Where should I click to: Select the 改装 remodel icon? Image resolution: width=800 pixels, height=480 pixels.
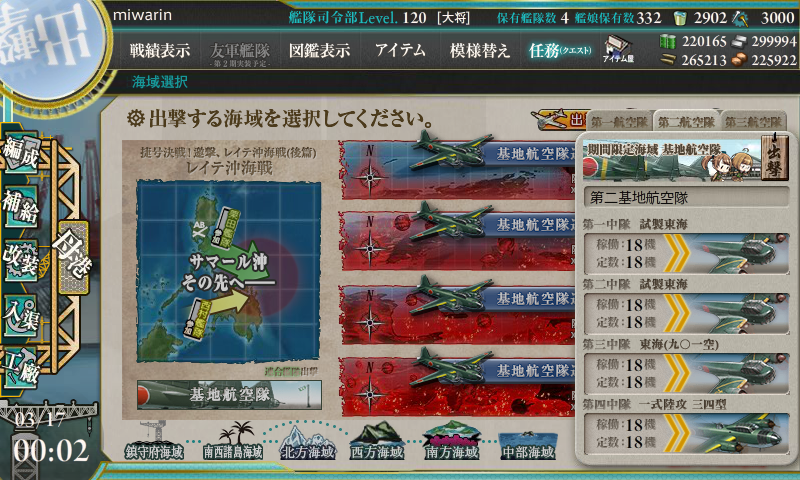[x=20, y=261]
